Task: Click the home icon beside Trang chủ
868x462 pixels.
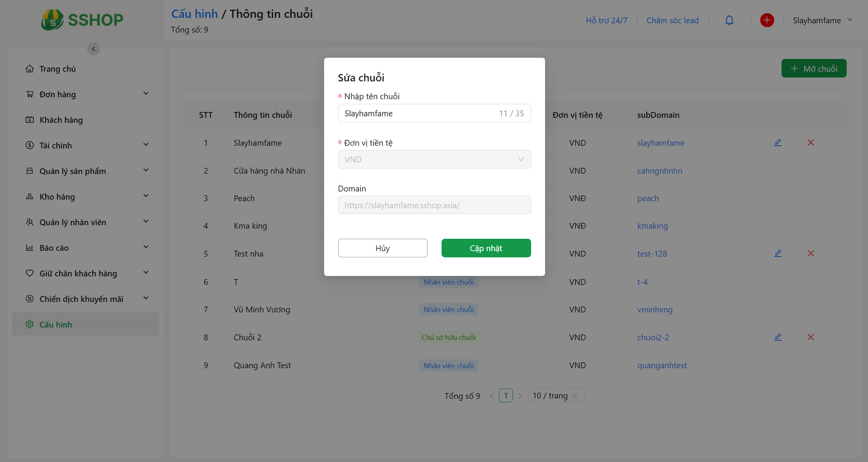Action: point(29,69)
